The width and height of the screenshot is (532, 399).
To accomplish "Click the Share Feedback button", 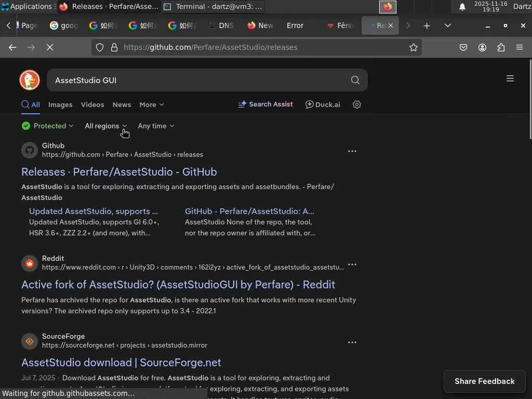I will 485,381.
